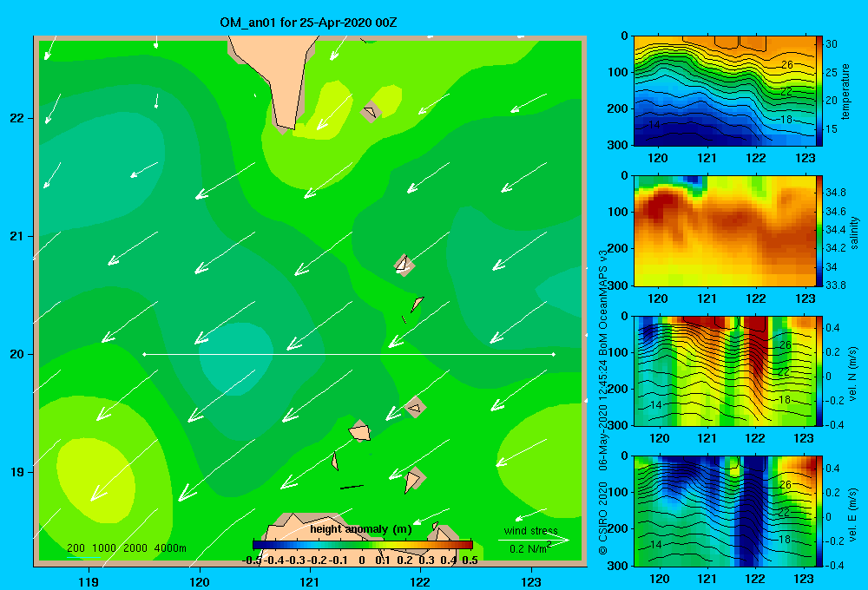The image size is (868, 590).
Task: Select the height anomaly color bar
Action: [x=363, y=545]
